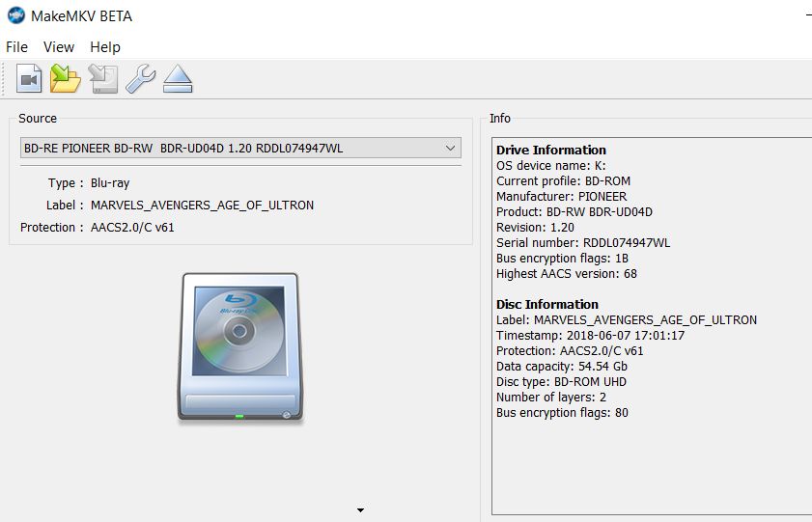
Task: Click the 'Bus encryption flags: 80' line
Action: click(x=562, y=413)
